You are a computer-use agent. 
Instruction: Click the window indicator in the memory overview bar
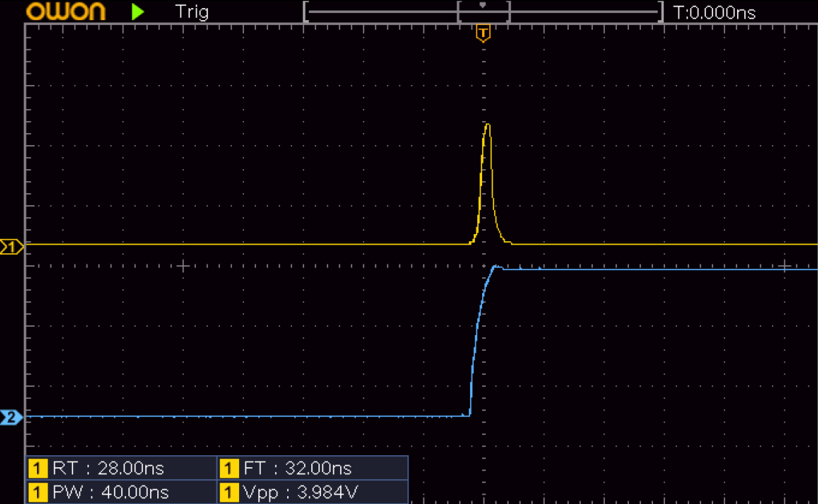click(483, 10)
